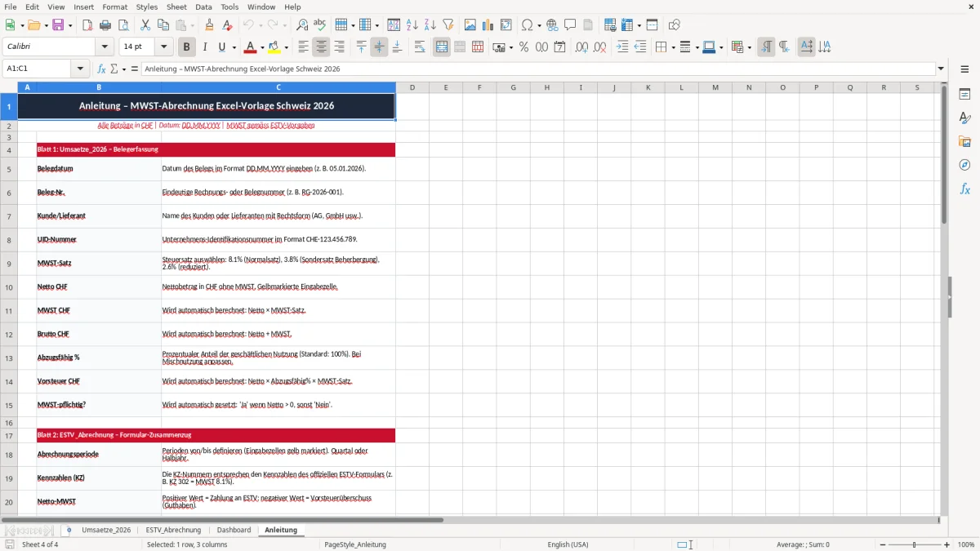
Task: Switch to ESTV_Abrechnung sheet tab
Action: pos(173,530)
